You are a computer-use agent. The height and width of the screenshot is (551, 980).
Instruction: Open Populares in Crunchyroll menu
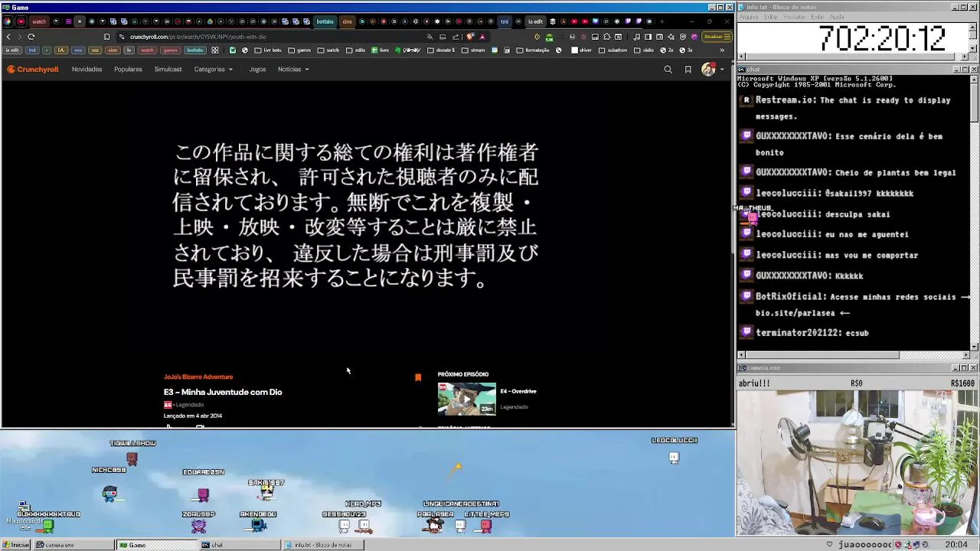[128, 70]
